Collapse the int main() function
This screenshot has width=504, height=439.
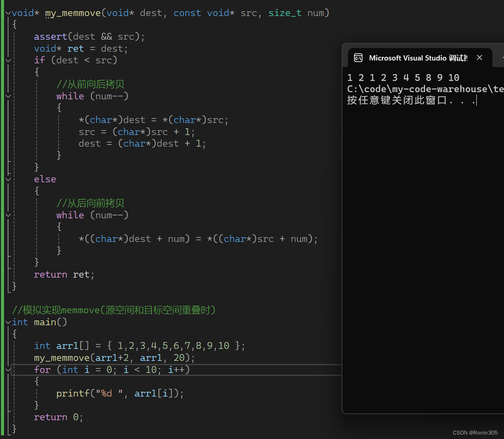point(8,322)
